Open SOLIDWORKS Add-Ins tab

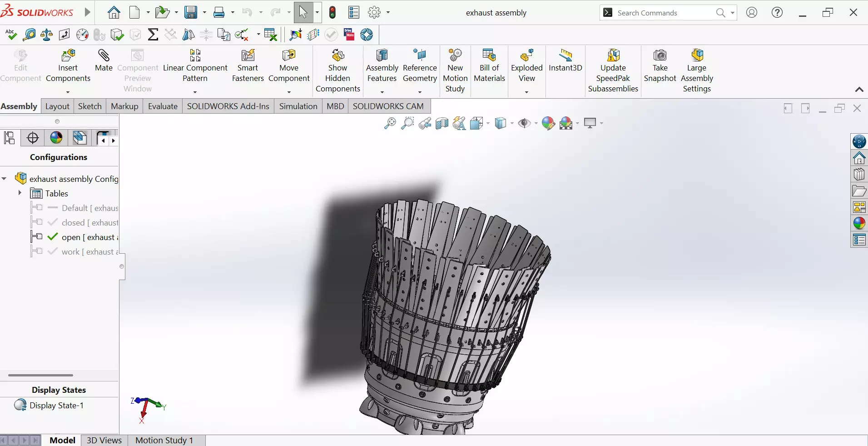coord(228,106)
